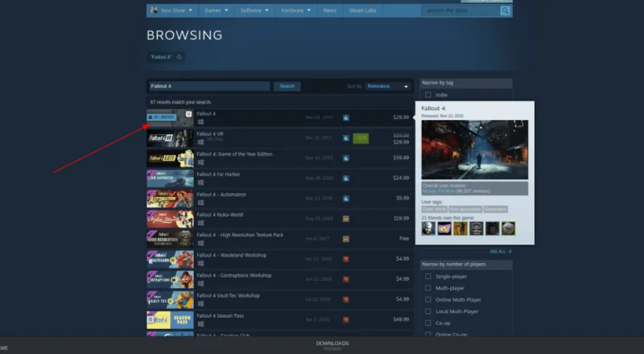The image size is (644, 354).
Task: Open the Vault-Tec Workshop thumbnail
Action: point(170,299)
